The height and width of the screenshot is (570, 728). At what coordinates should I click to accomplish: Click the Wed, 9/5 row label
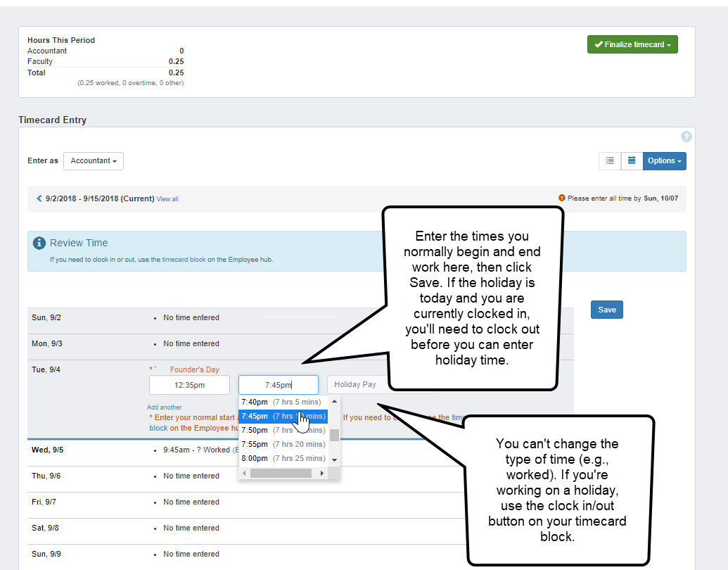point(47,450)
